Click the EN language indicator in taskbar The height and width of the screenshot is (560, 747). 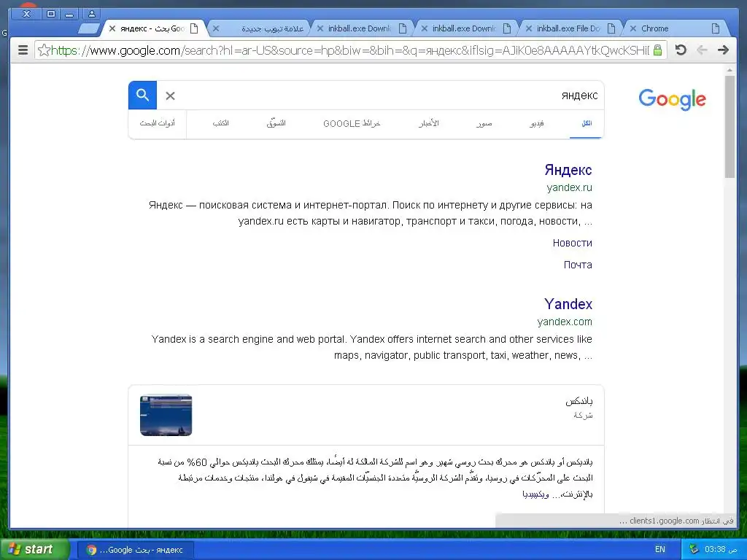[x=659, y=549]
